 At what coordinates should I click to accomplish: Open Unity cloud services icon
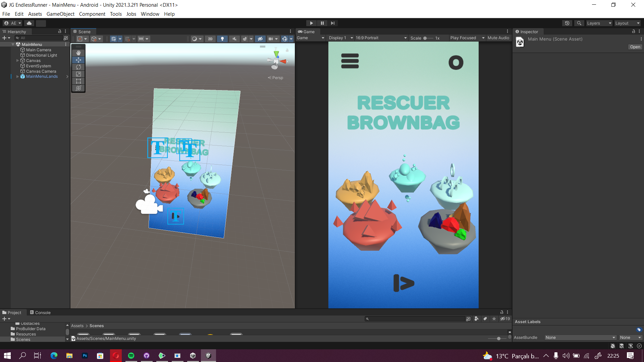(x=29, y=23)
